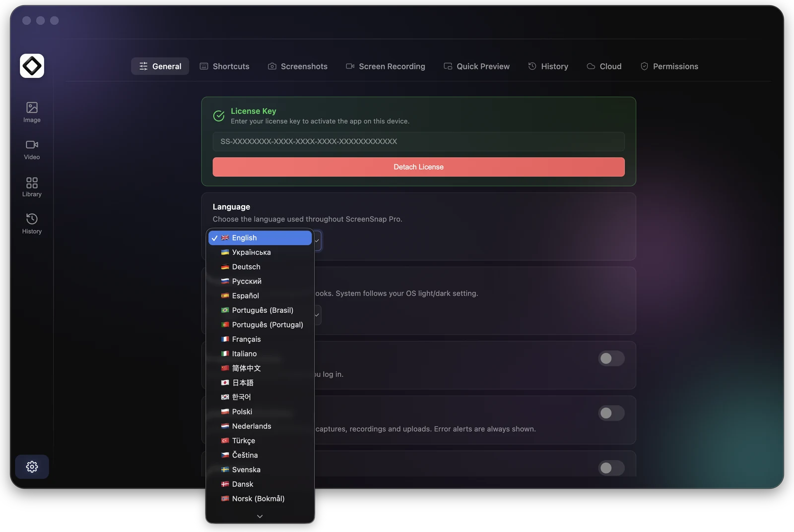Viewport: 794px width, 532px height.
Task: Click the settings gear icon
Action: tap(32, 467)
